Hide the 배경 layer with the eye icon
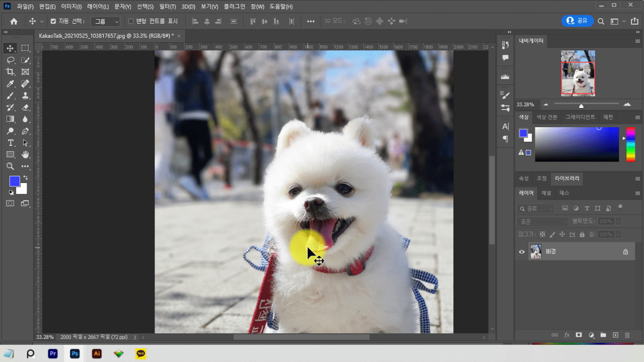Viewport: 644px width, 362px height. coord(522,252)
